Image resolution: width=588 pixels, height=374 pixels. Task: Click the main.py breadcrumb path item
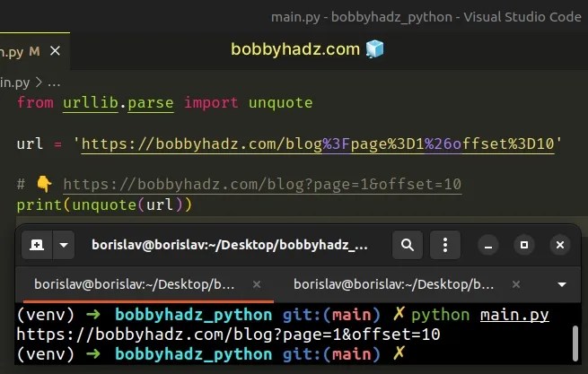tap(14, 83)
